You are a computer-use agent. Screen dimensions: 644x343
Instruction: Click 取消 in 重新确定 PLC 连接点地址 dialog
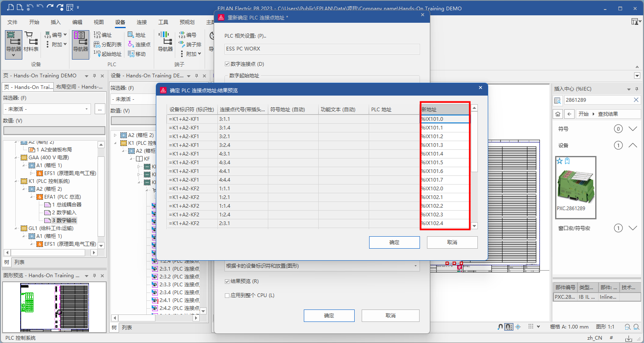pos(391,316)
